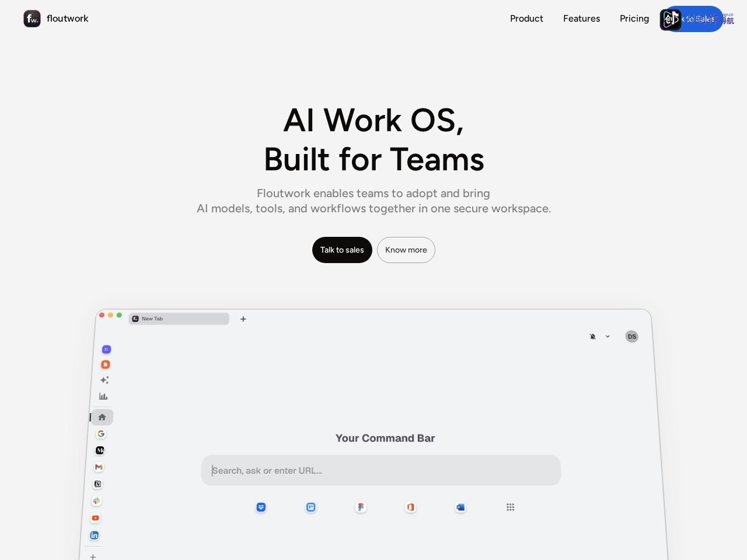Open the DS profile avatar

coord(631,337)
